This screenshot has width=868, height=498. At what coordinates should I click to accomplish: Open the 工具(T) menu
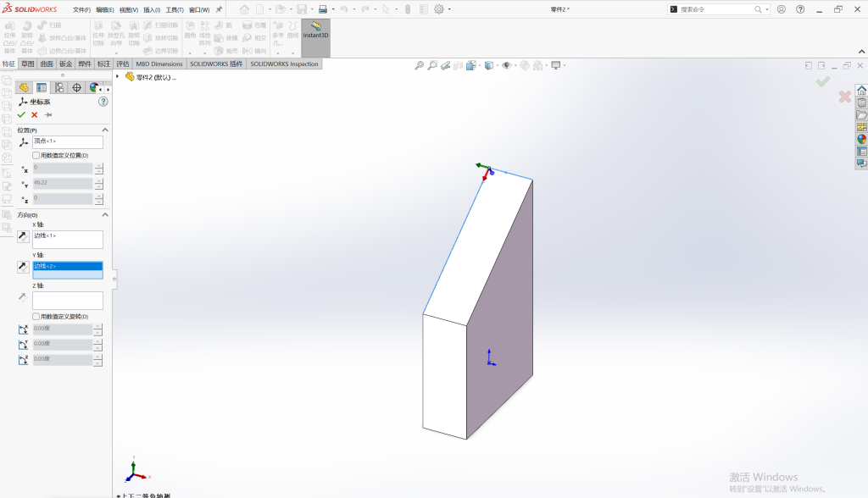point(175,10)
